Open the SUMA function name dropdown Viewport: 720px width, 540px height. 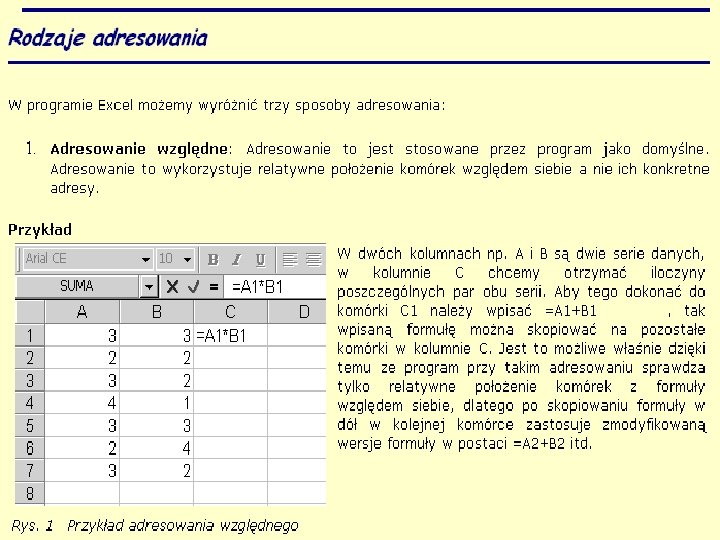click(x=149, y=287)
